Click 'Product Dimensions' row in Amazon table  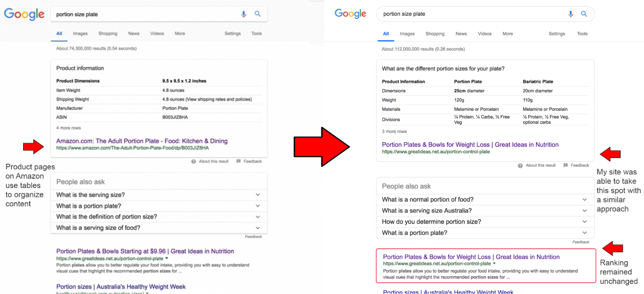(159, 81)
